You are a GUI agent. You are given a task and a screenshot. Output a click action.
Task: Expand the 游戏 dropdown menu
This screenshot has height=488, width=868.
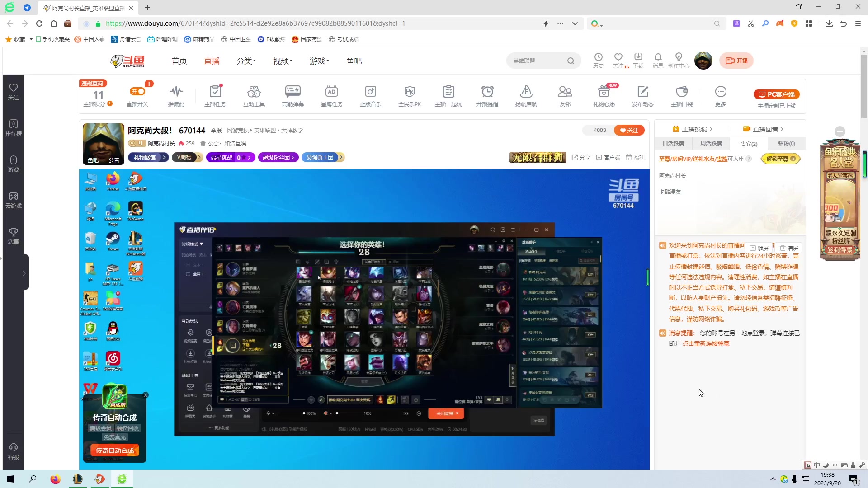(320, 61)
